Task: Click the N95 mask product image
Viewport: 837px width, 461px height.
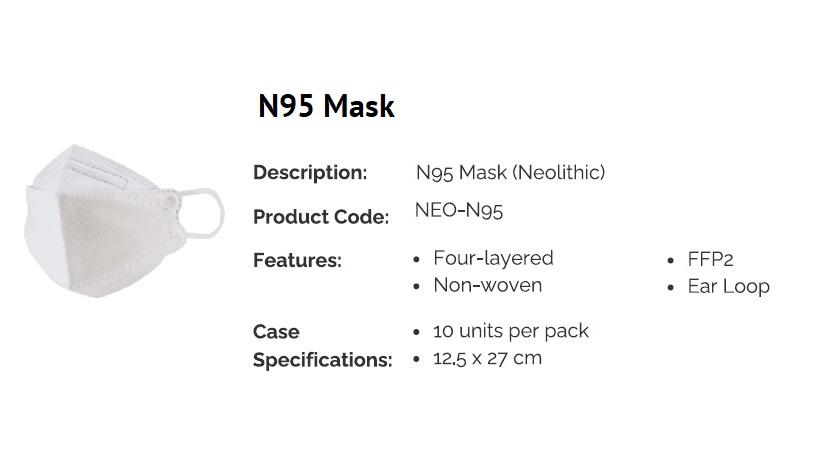Action: (x=124, y=220)
